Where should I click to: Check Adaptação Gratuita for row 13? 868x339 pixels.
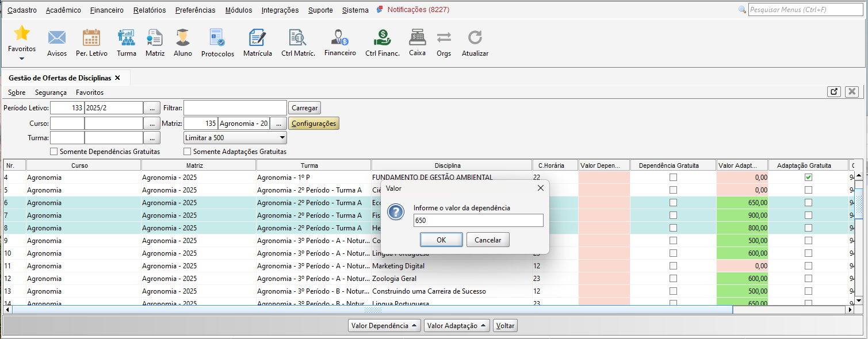808,291
